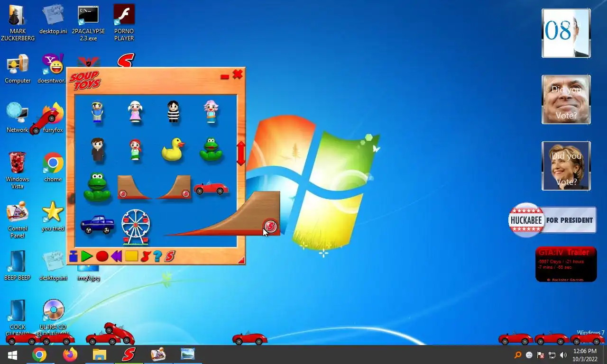This screenshot has width=607, height=364.
Task: Select the Network desktop icon
Action: (x=18, y=118)
